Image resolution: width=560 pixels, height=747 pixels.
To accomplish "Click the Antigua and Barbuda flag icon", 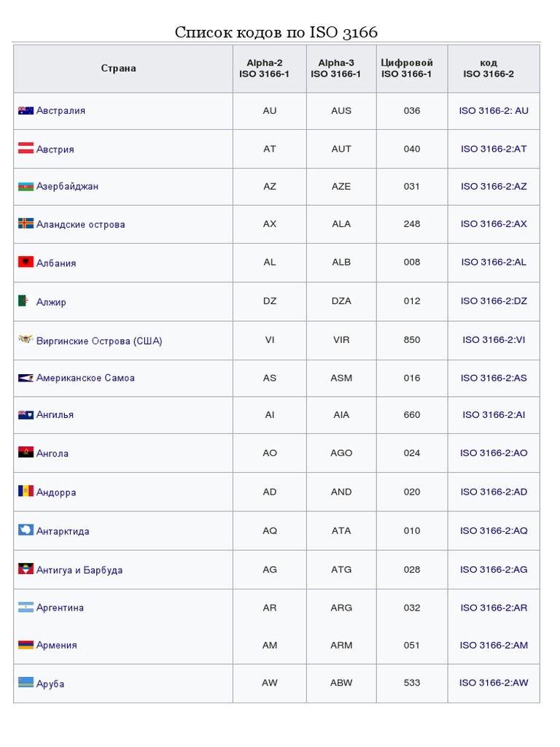I will [26, 570].
